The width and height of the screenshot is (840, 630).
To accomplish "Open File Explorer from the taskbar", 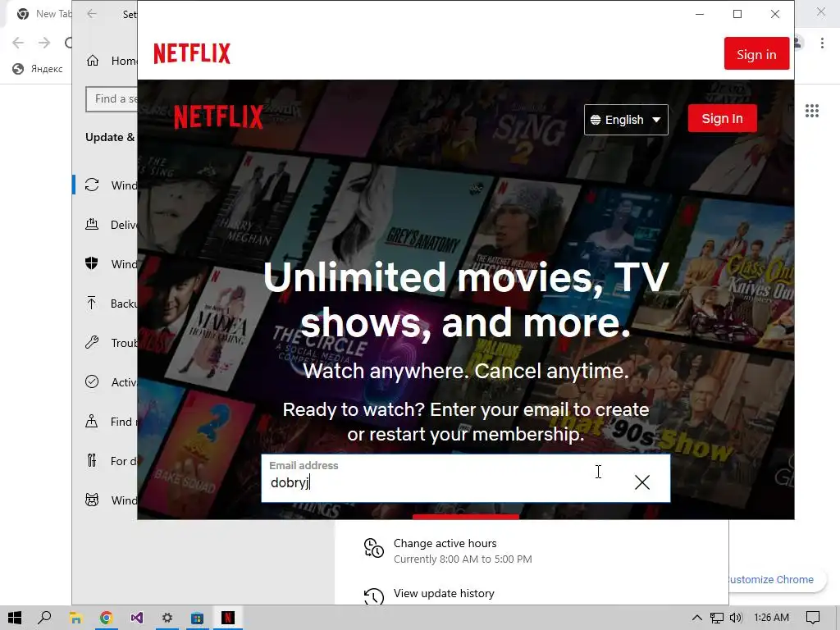I will coord(75,619).
